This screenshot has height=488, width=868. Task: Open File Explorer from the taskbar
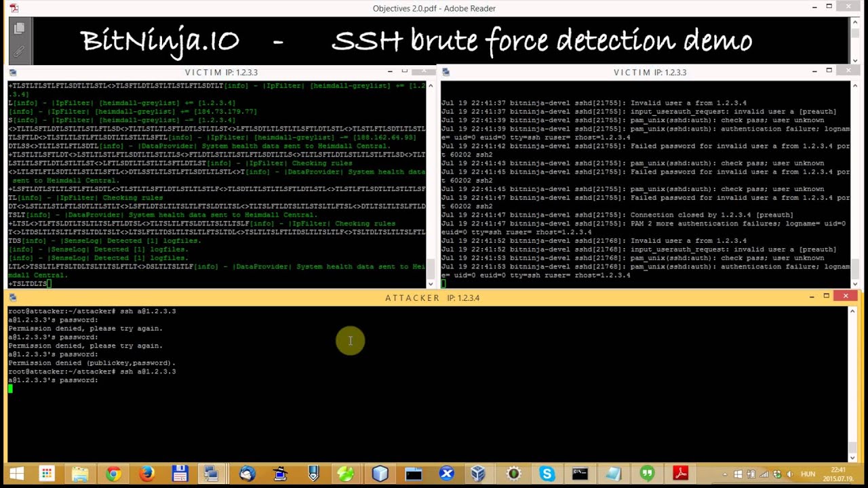(80, 474)
